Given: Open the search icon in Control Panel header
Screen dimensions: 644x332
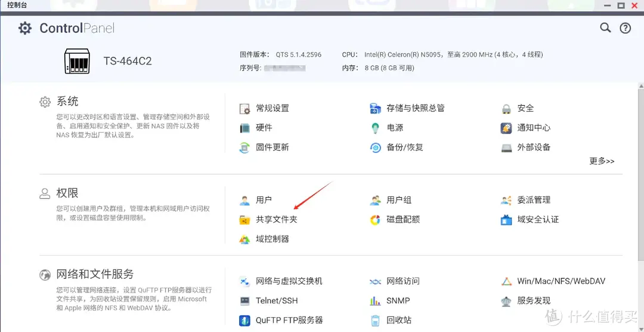Looking at the screenshot, I should (x=605, y=27).
